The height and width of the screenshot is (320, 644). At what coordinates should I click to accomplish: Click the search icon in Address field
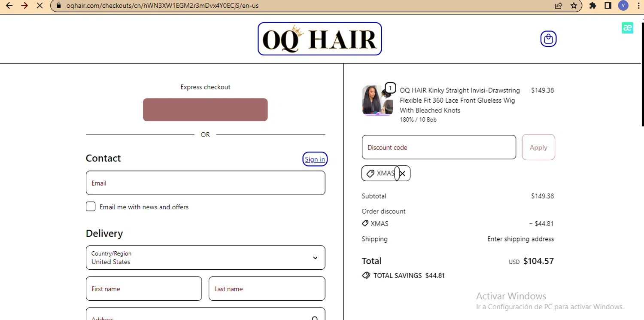click(315, 318)
